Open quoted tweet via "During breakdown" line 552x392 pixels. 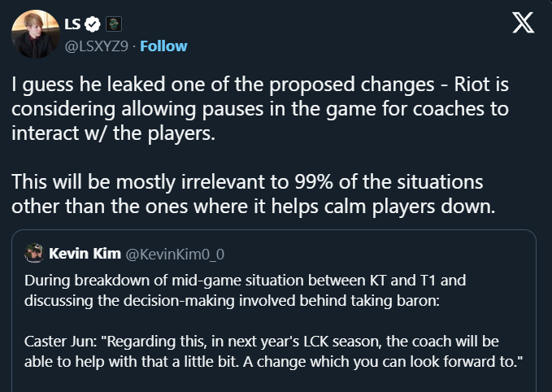coord(244,280)
